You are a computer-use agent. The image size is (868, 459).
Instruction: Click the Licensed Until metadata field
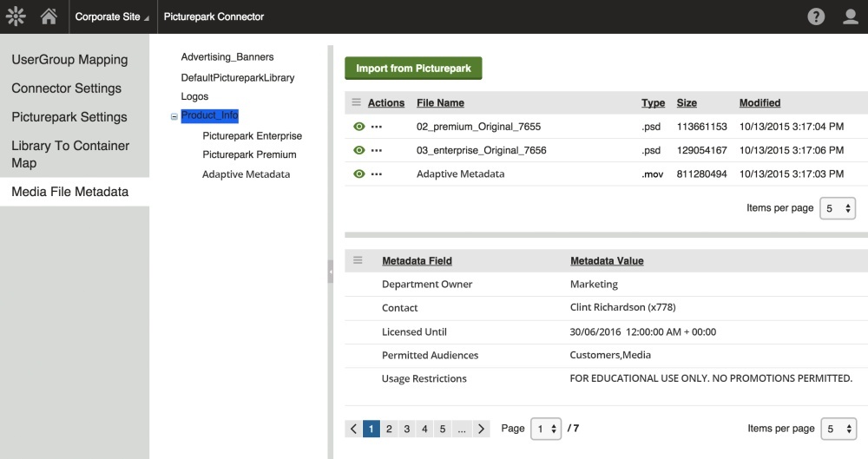coord(414,332)
